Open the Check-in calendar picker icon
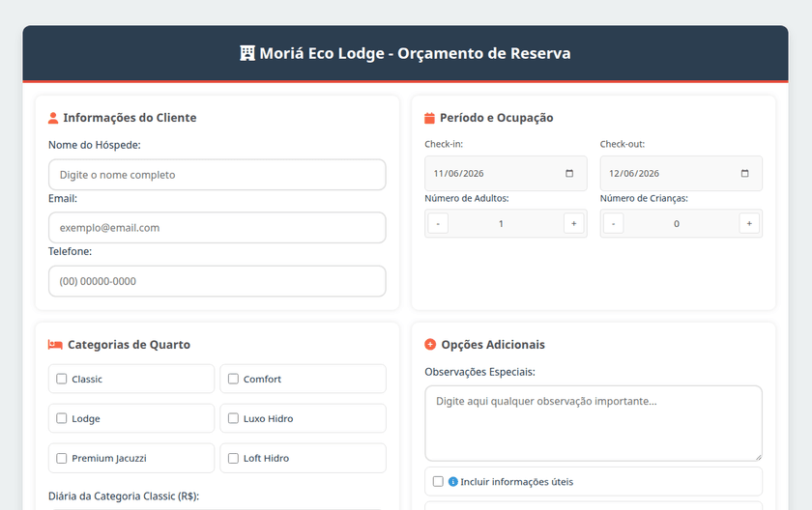 click(x=569, y=173)
